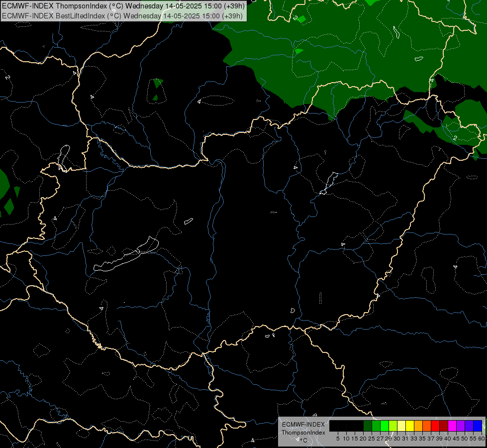Screen dimensions: 487x448
Task: Click the legend tick label 31
Action: pyautogui.click(x=405, y=439)
